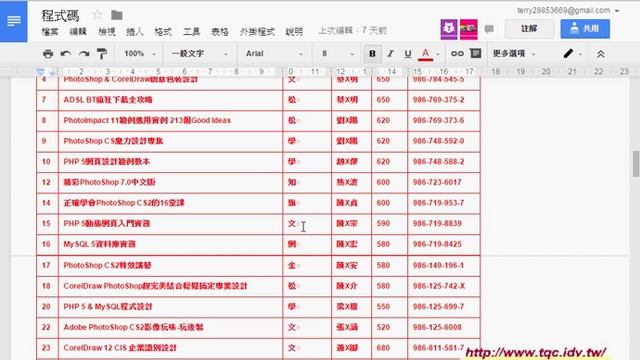The width and height of the screenshot is (640, 360).
Task: Click the vertical scrollbar thumb
Action: tap(636, 164)
